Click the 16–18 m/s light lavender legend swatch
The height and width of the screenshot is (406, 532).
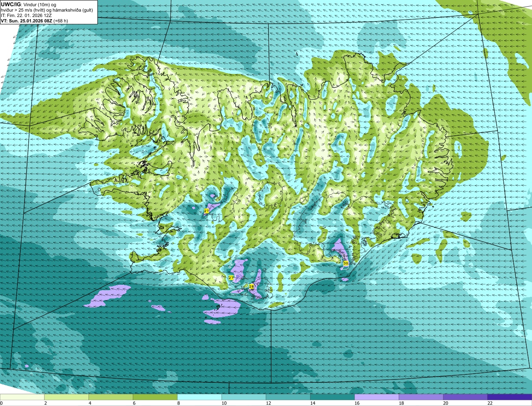tap(377, 397)
